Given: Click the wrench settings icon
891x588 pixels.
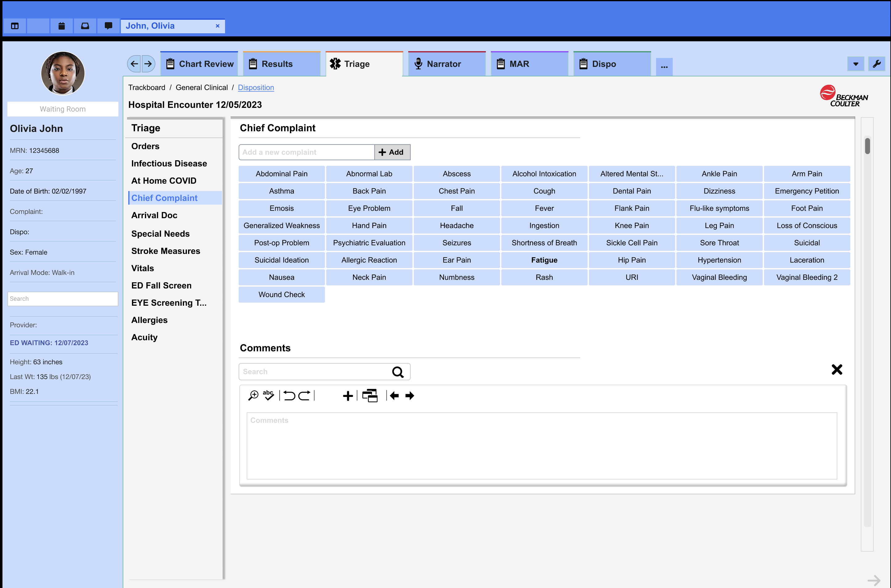Looking at the screenshot, I should coord(877,64).
